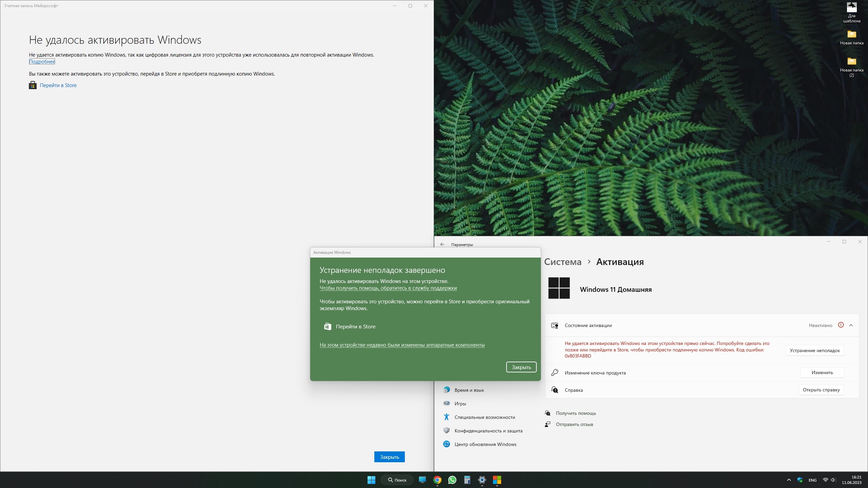The height and width of the screenshot is (488, 868).
Task: Select 'Новая папка' desktop folder
Action: click(852, 37)
